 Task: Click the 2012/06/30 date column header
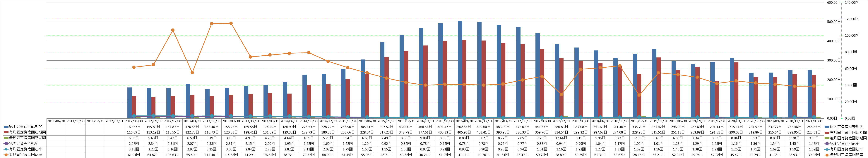pos(134,121)
